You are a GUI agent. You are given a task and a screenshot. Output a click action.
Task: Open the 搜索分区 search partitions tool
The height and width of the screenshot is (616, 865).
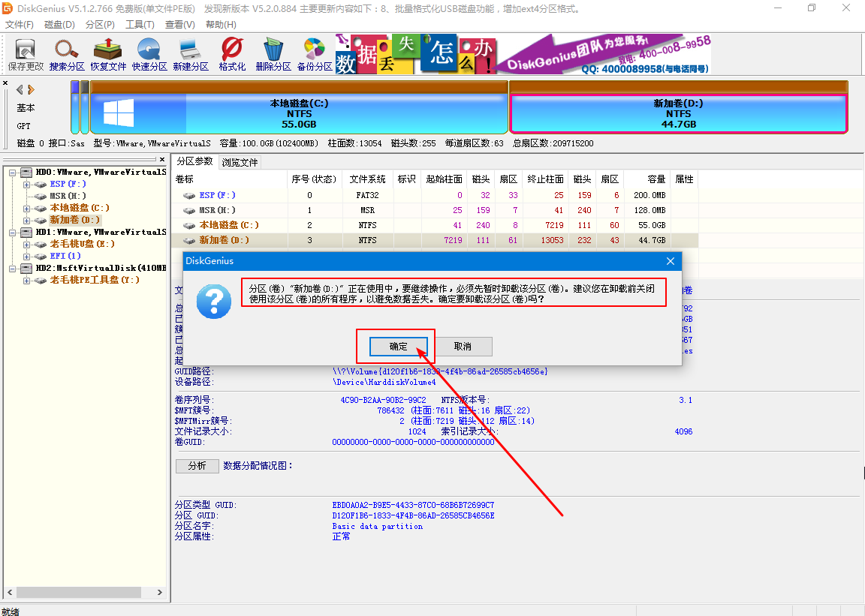67,56
